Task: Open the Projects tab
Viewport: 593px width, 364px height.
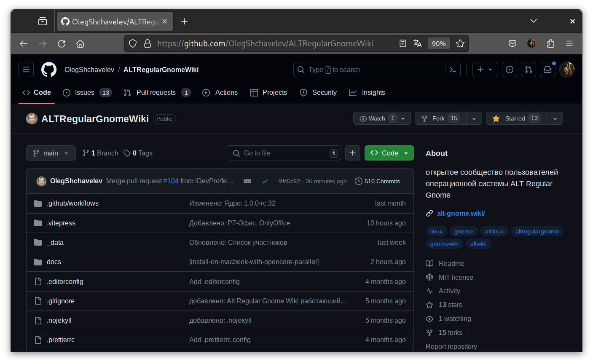Action: coord(268,92)
